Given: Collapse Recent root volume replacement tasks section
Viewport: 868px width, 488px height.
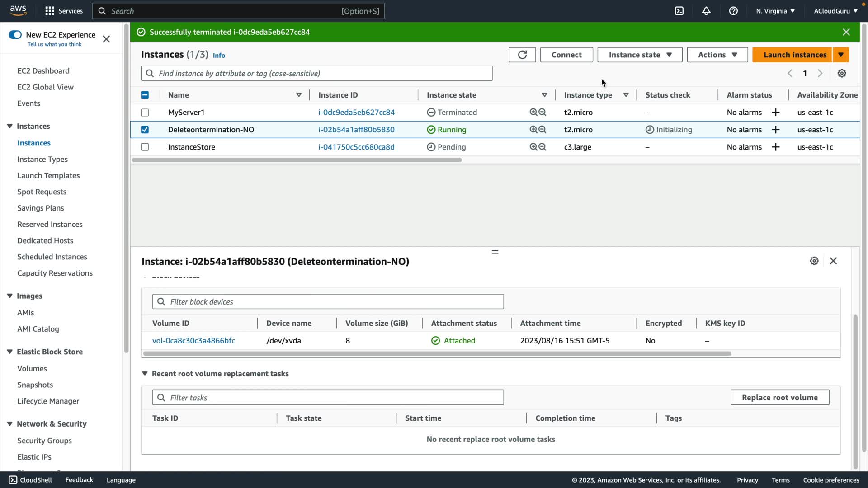Looking at the screenshot, I should click(x=145, y=374).
